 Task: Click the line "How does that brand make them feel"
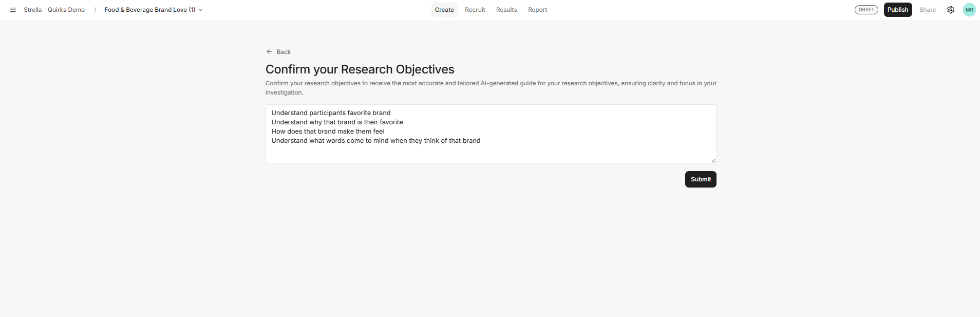click(x=328, y=132)
